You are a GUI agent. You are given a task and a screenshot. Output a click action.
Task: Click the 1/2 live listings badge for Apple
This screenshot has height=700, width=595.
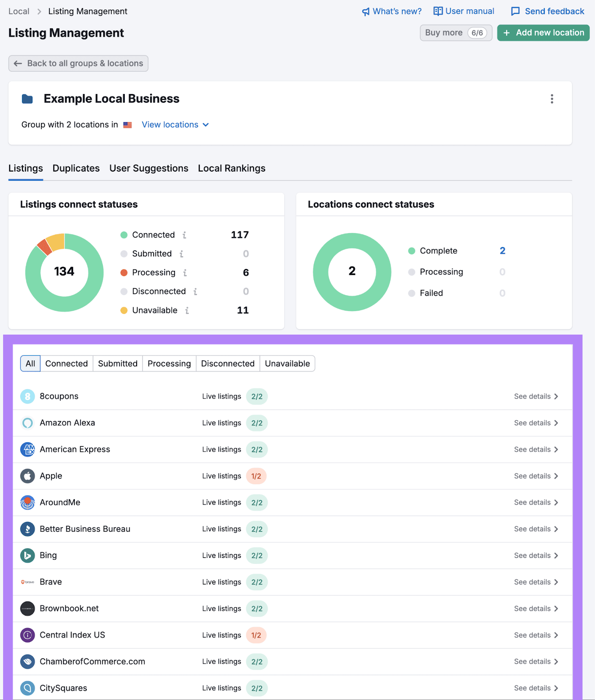click(x=256, y=476)
